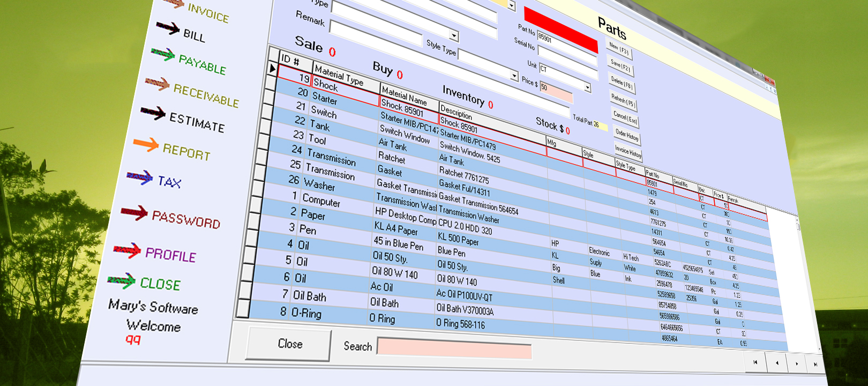The image size is (868, 386).
Task: Go to previous record arrow
Action: [x=776, y=363]
